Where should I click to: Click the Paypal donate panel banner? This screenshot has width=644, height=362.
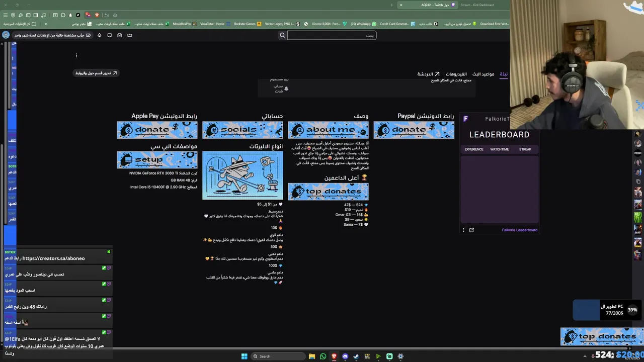tap(414, 130)
